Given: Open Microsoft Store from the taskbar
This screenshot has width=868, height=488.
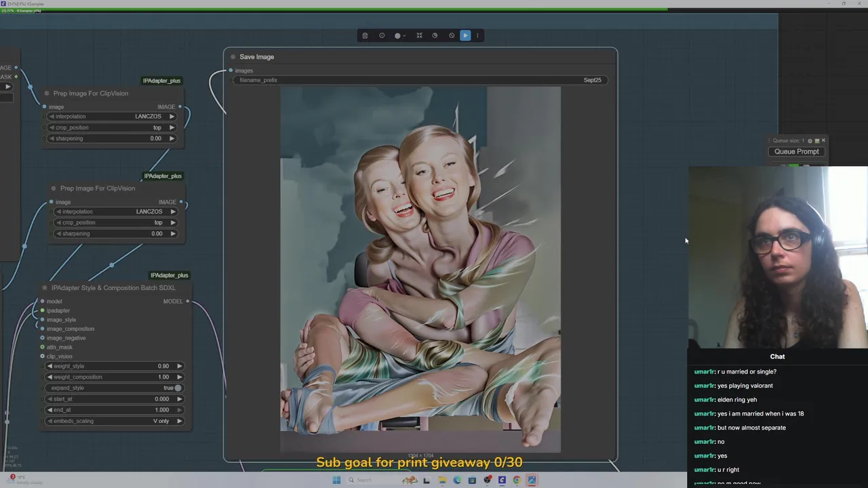Looking at the screenshot, I should click(x=472, y=480).
